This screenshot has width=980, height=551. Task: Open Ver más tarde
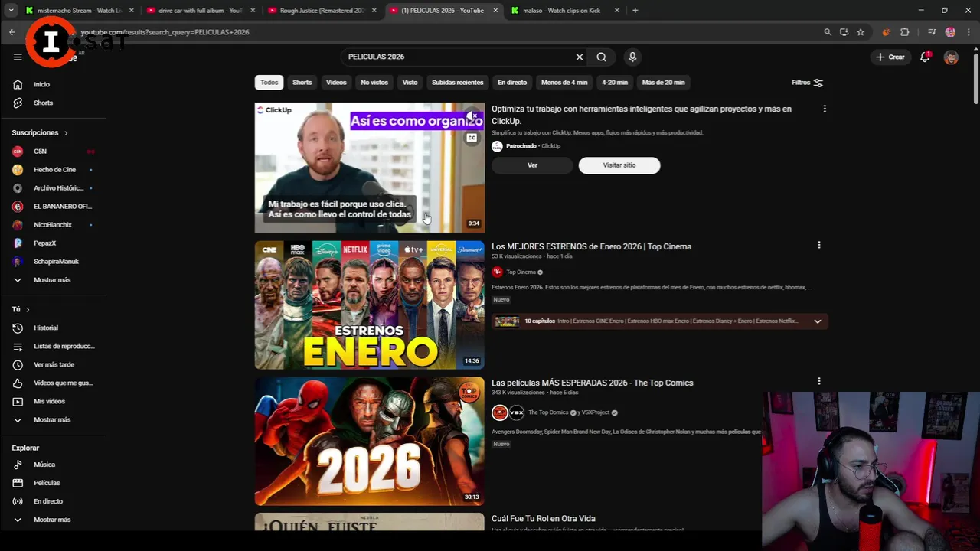[x=54, y=364]
